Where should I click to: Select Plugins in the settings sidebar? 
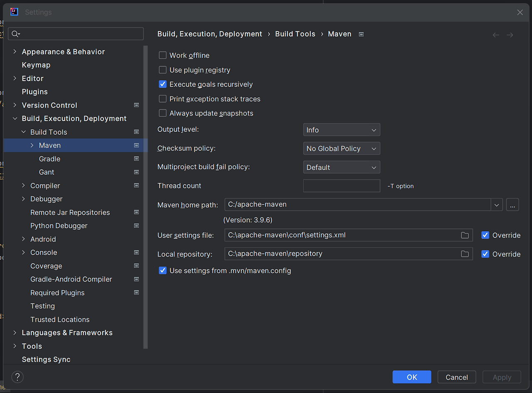coord(34,91)
